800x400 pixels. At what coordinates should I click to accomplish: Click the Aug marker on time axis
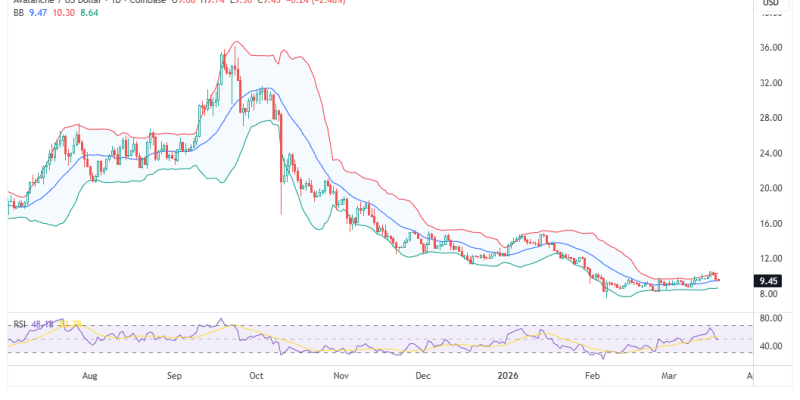coord(89,377)
